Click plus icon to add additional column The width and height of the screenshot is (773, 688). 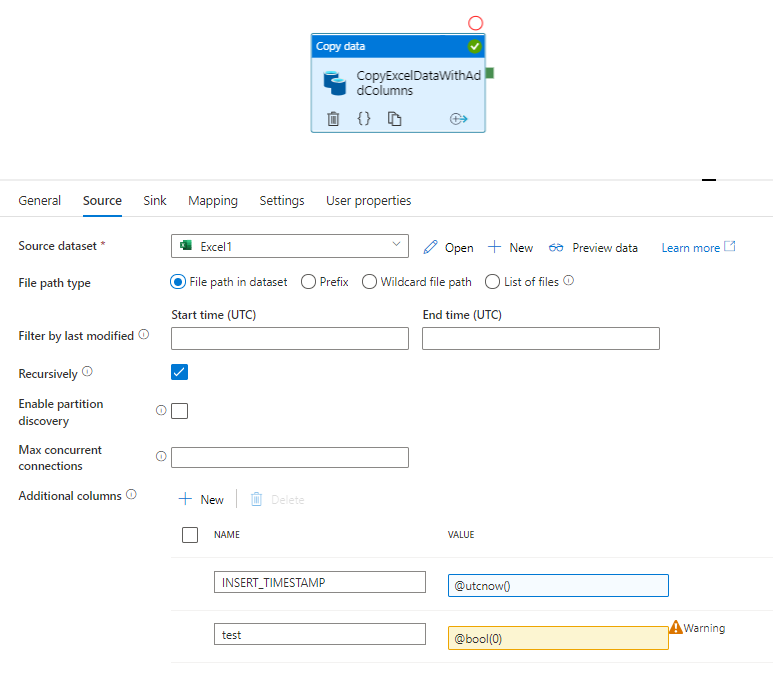pyautogui.click(x=185, y=499)
